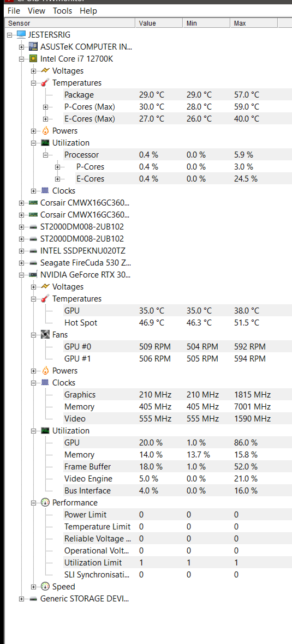This screenshot has width=292, height=644.
Task: Click the Seagate FireCuda drive icon
Action: click(x=33, y=263)
